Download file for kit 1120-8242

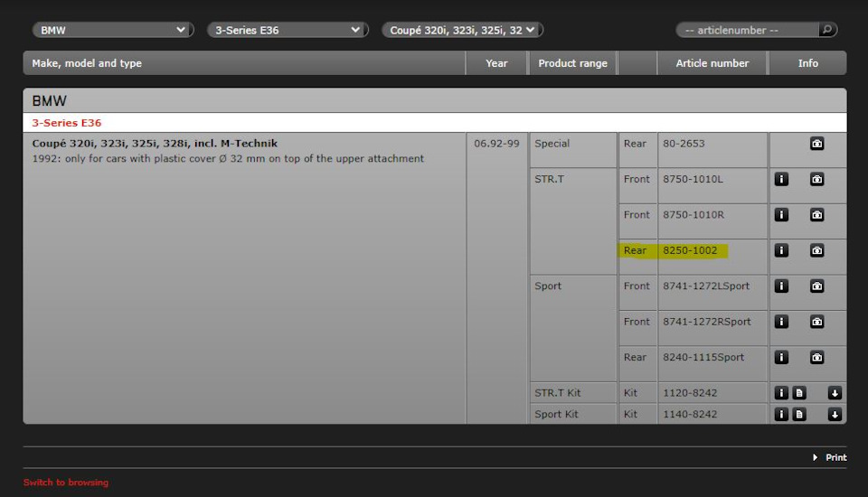pos(835,393)
